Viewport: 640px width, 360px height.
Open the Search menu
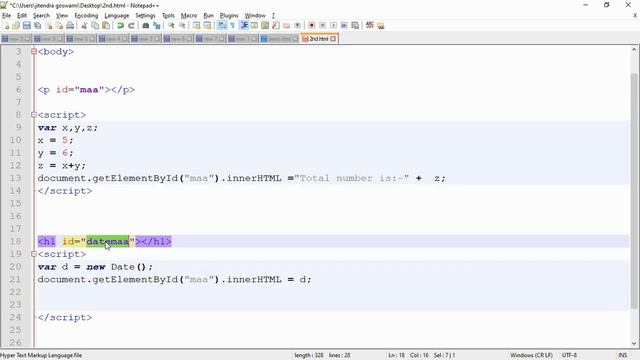click(x=41, y=16)
